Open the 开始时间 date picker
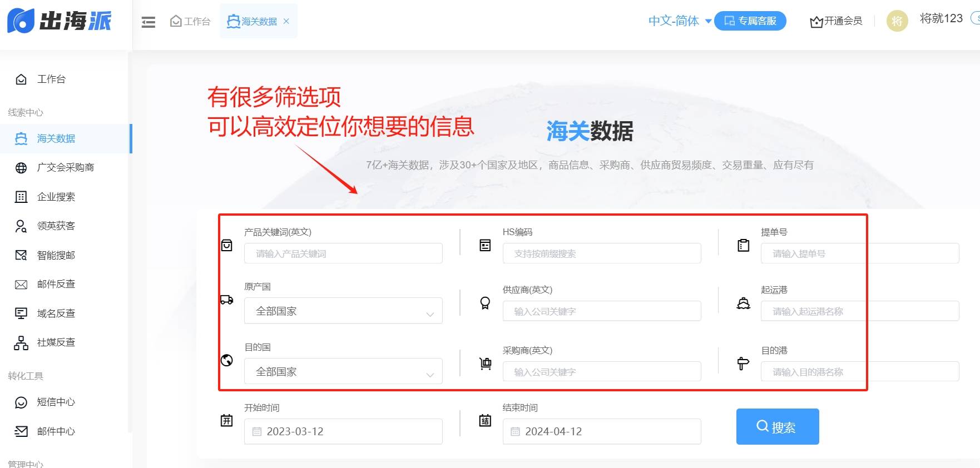The height and width of the screenshot is (468, 980). tap(343, 431)
